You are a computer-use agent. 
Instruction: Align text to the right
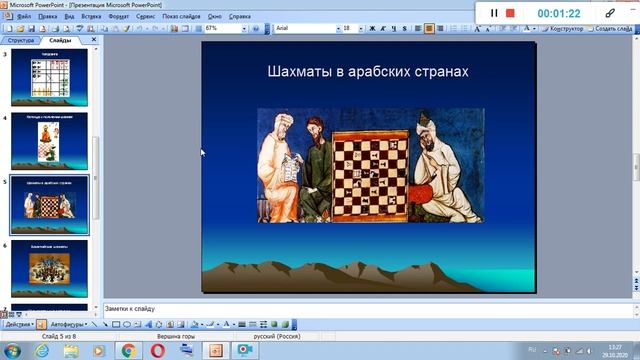tap(440, 29)
